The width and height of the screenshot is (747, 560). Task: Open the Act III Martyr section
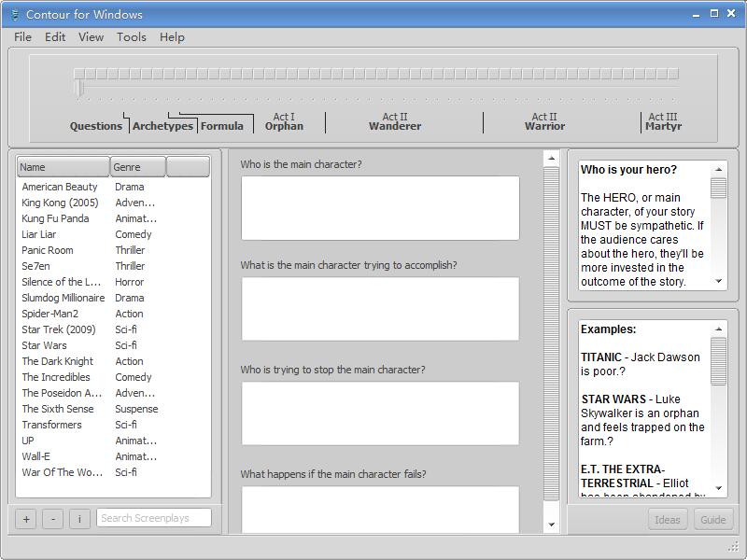[x=663, y=119]
